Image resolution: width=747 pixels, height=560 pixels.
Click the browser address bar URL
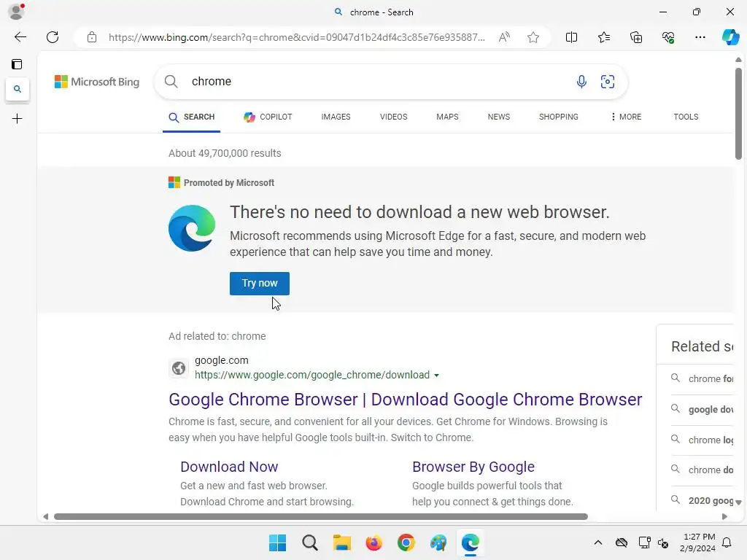pyautogui.click(x=296, y=37)
